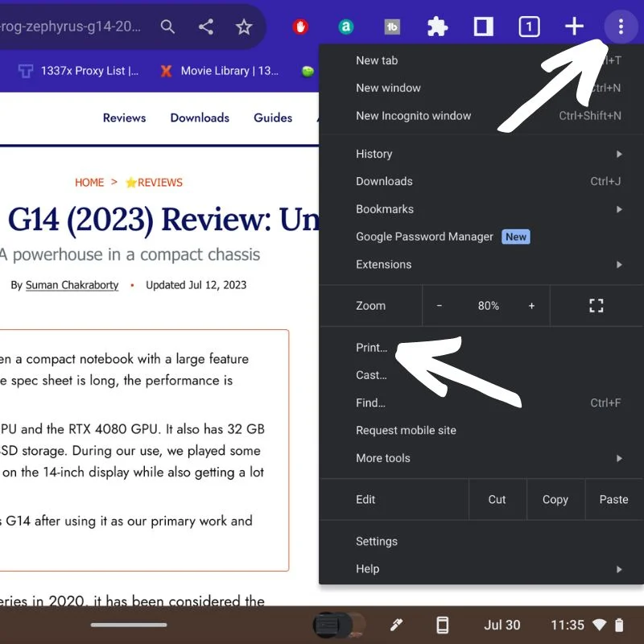This screenshot has width=644, height=644.
Task: Toggle fullscreen mode in Zoom row
Action: [596, 306]
